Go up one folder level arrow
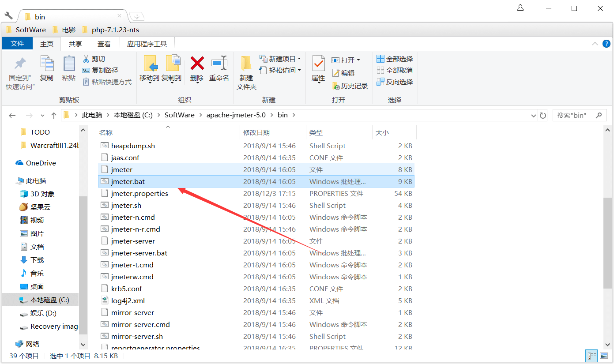 pos(54,115)
